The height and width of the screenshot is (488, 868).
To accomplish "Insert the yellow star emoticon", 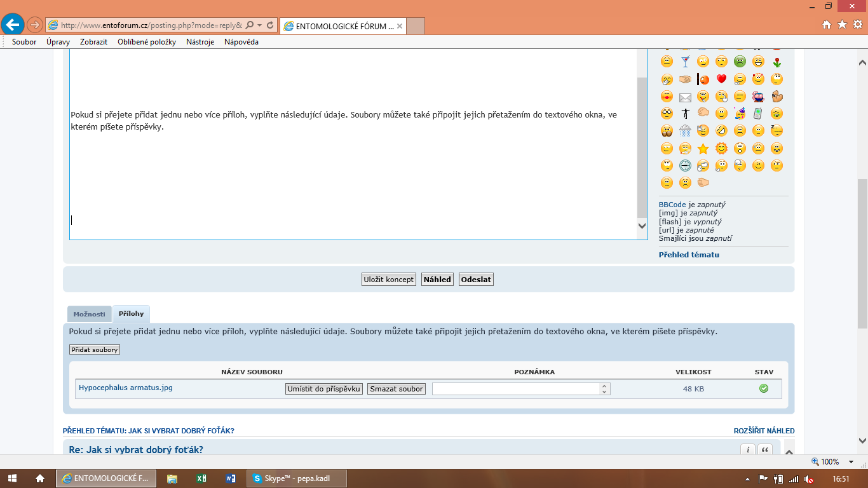I will (703, 149).
